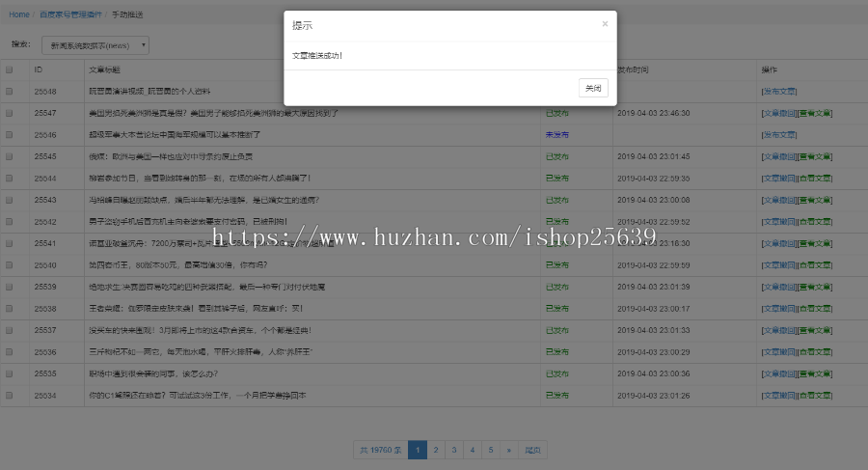The height and width of the screenshot is (470, 868).
Task: Go to the Home breadcrumb link
Action: click(19, 14)
